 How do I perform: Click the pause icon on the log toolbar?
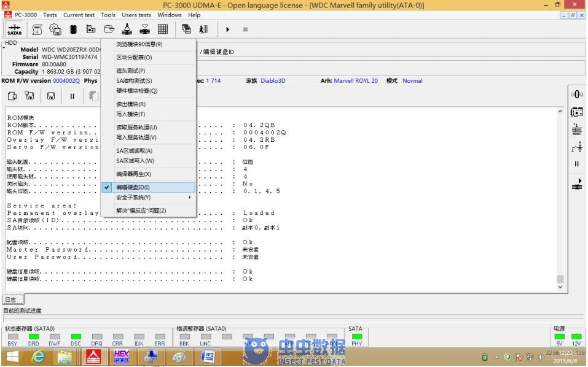click(73, 96)
